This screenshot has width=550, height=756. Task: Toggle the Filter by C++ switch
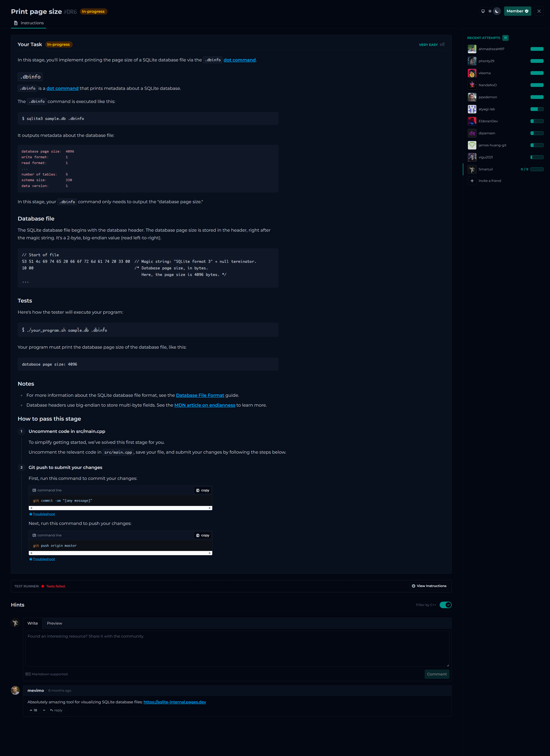pos(445,605)
